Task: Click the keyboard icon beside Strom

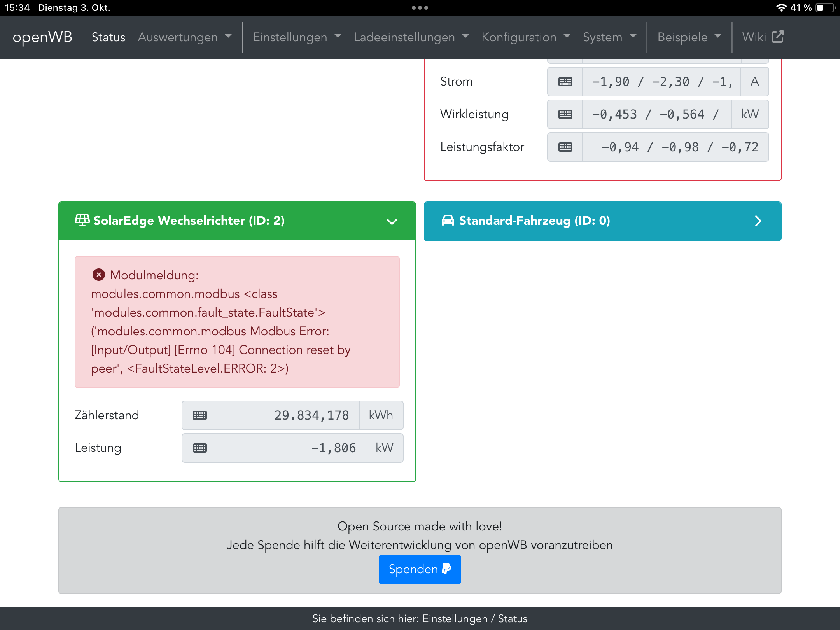Action: coord(565,82)
